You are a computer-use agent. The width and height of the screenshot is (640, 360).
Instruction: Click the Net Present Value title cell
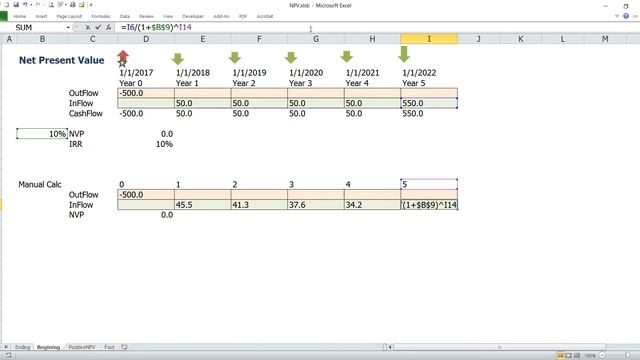tap(61, 60)
